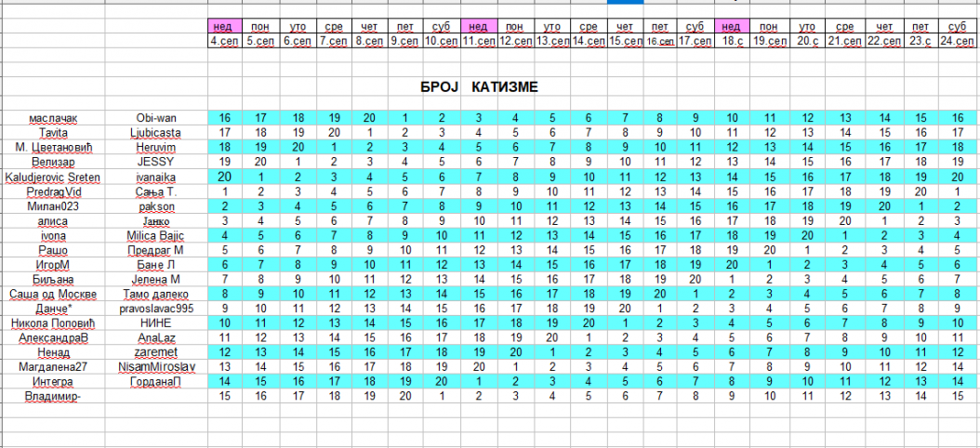Select the Јелена М cell

(x=156, y=279)
